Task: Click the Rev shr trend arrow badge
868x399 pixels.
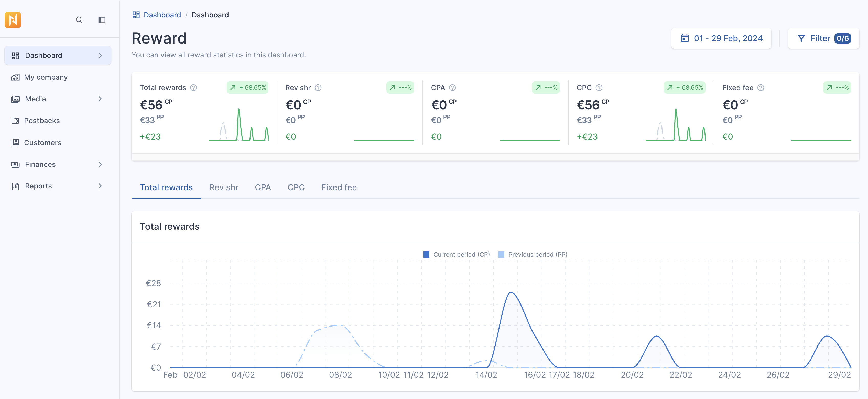Action: [400, 88]
